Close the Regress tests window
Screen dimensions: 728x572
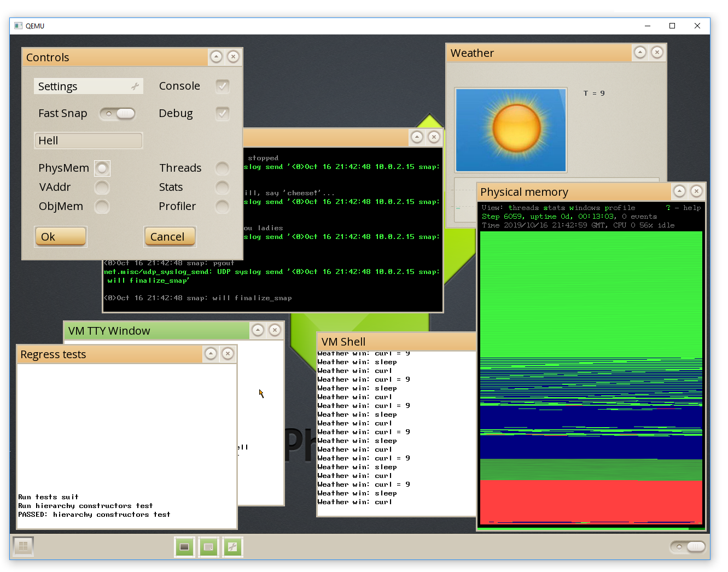click(x=228, y=354)
